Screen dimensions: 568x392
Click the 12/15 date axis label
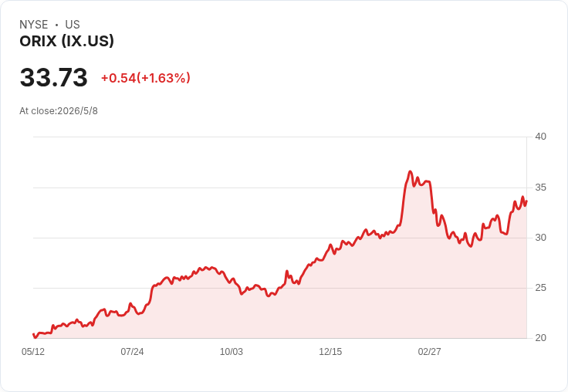pyautogui.click(x=330, y=351)
